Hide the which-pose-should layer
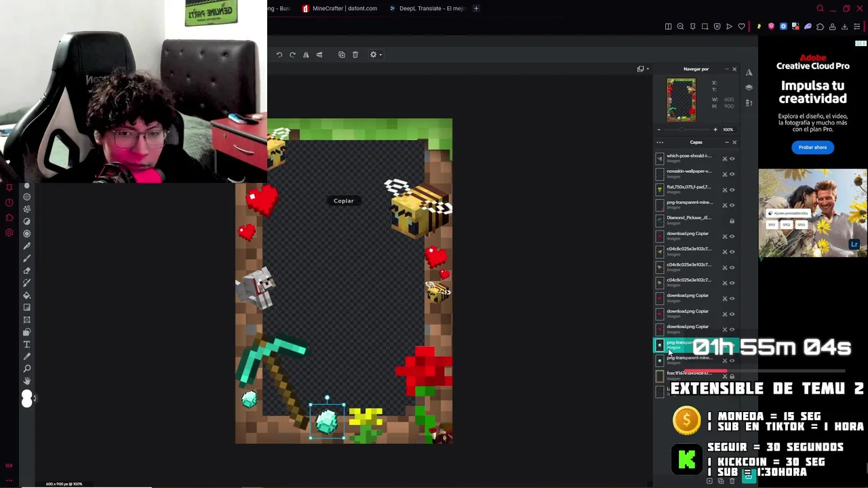This screenshot has height=488, width=868. pyautogui.click(x=732, y=159)
